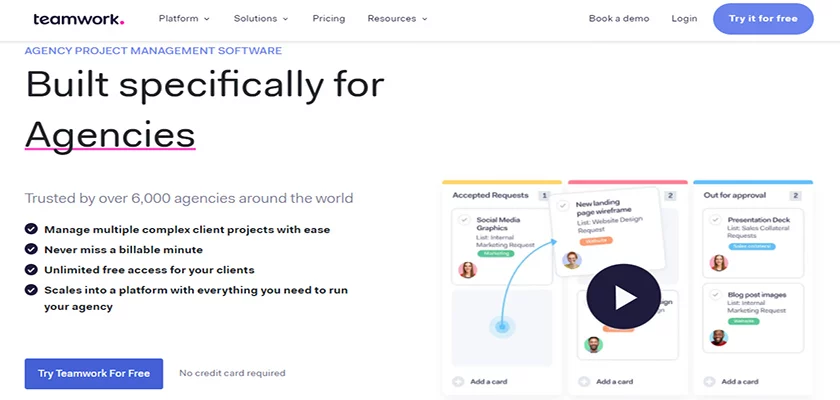
Task: Click plus icon under Out for approval column
Action: [709, 382]
